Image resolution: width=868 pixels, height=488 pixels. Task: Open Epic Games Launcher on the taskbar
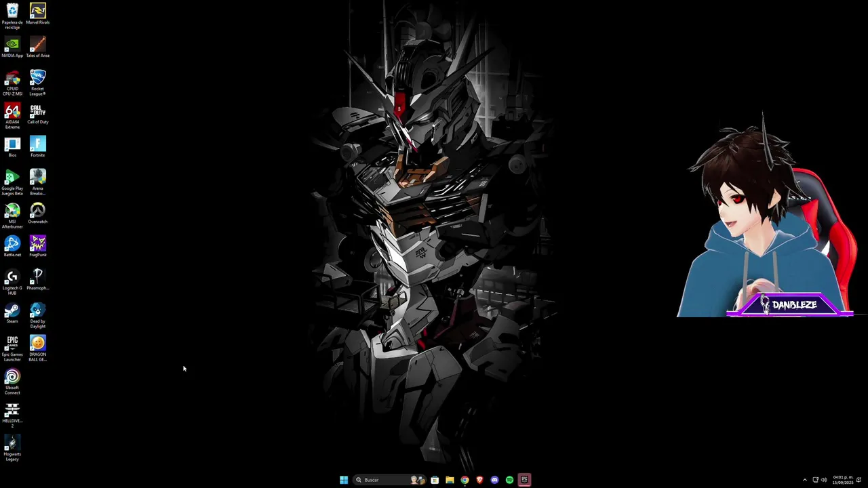pos(524,480)
